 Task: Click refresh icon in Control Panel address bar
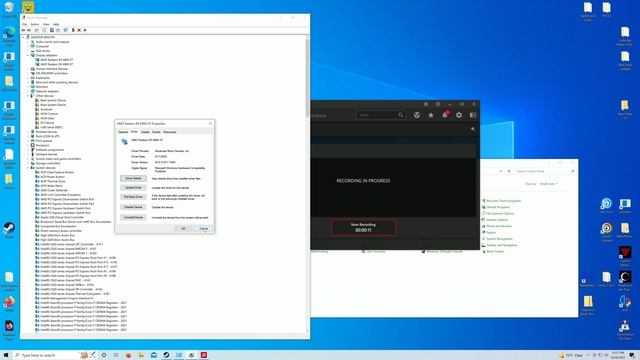[x=509, y=171]
